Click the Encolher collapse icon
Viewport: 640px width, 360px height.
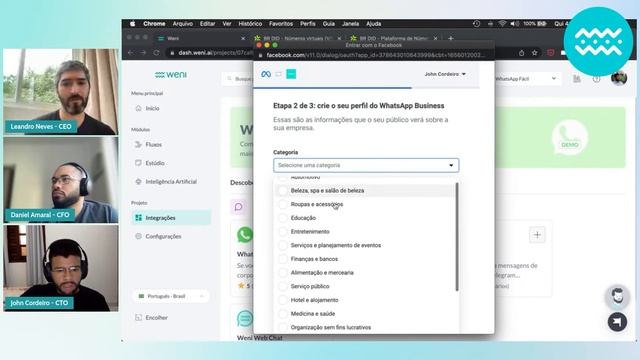click(138, 317)
